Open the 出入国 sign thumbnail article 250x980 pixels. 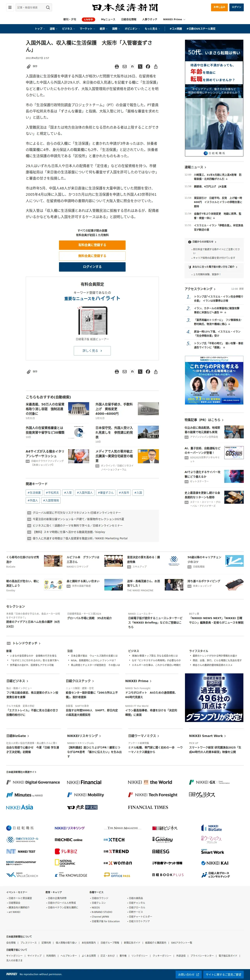(x=148, y=409)
